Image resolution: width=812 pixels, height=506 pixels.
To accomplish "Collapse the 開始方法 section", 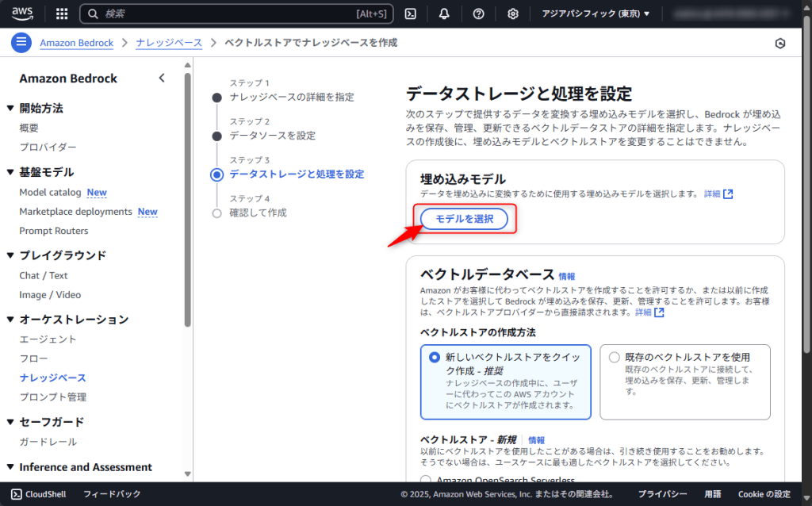I will (10, 108).
